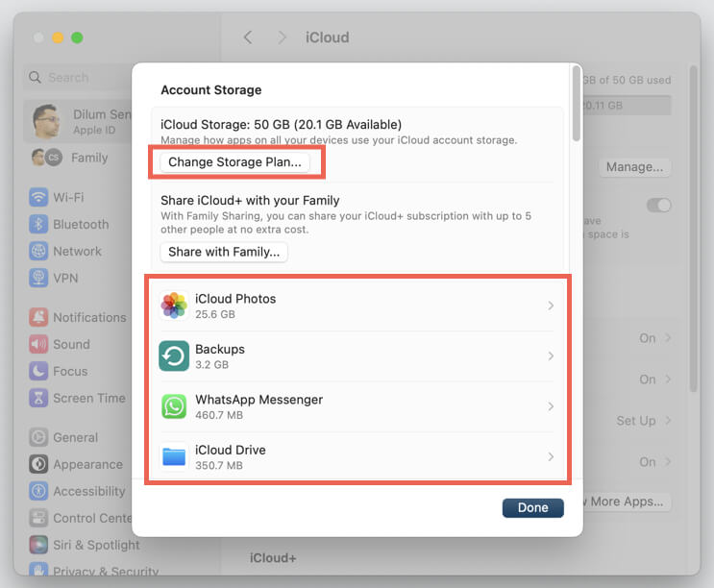The height and width of the screenshot is (588, 714).
Task: Click the WhatsApp Messenger icon
Action: pyautogui.click(x=174, y=406)
